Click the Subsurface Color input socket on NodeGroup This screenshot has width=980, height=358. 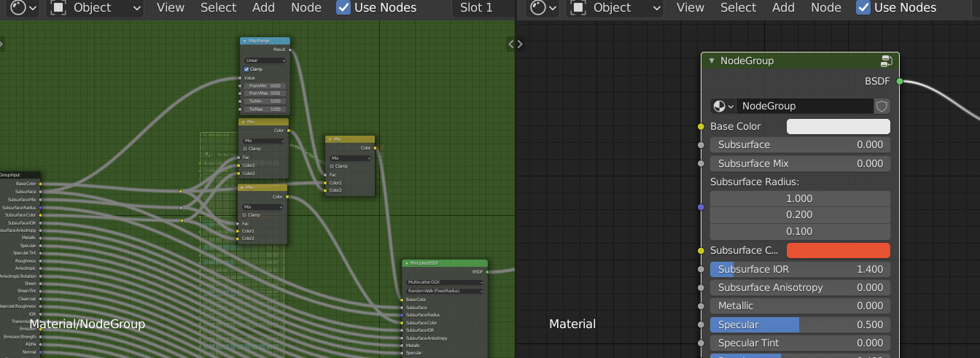point(701,250)
